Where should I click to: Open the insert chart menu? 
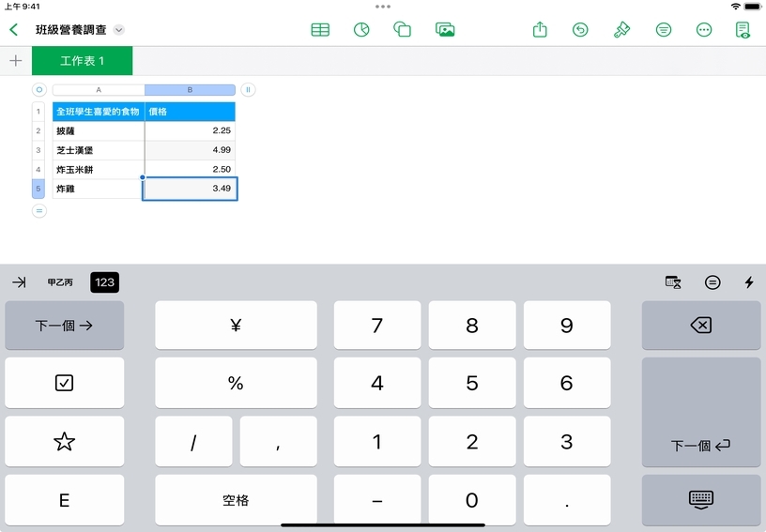[x=360, y=30]
